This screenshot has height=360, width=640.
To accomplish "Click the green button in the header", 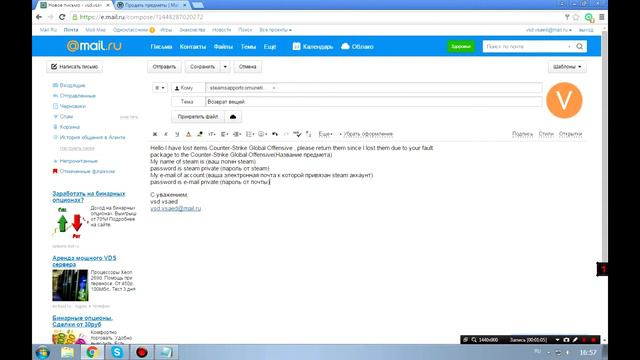I will pyautogui.click(x=461, y=47).
